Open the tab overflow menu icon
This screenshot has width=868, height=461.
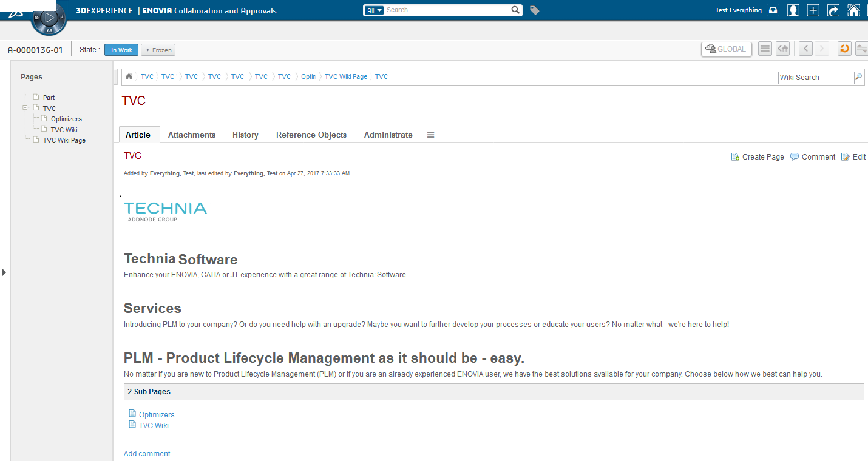(430, 135)
